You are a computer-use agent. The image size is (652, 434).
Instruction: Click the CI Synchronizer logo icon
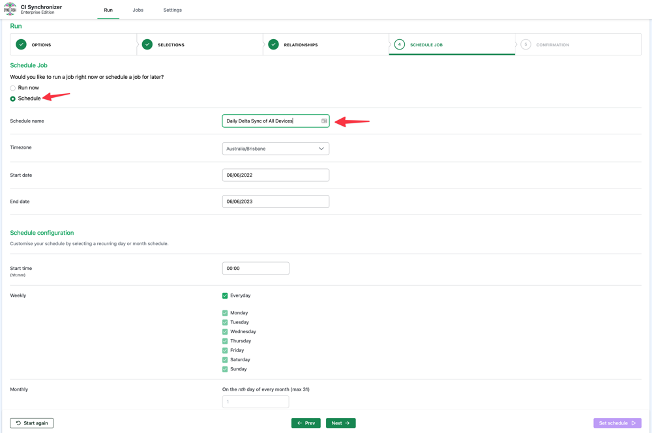(10, 9)
